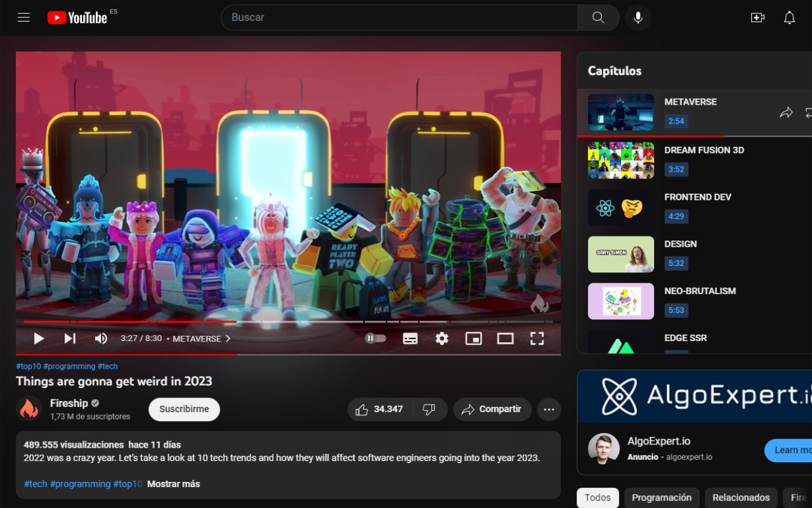812x508 pixels.
Task: Like the video with thumbs up
Action: [379, 410]
